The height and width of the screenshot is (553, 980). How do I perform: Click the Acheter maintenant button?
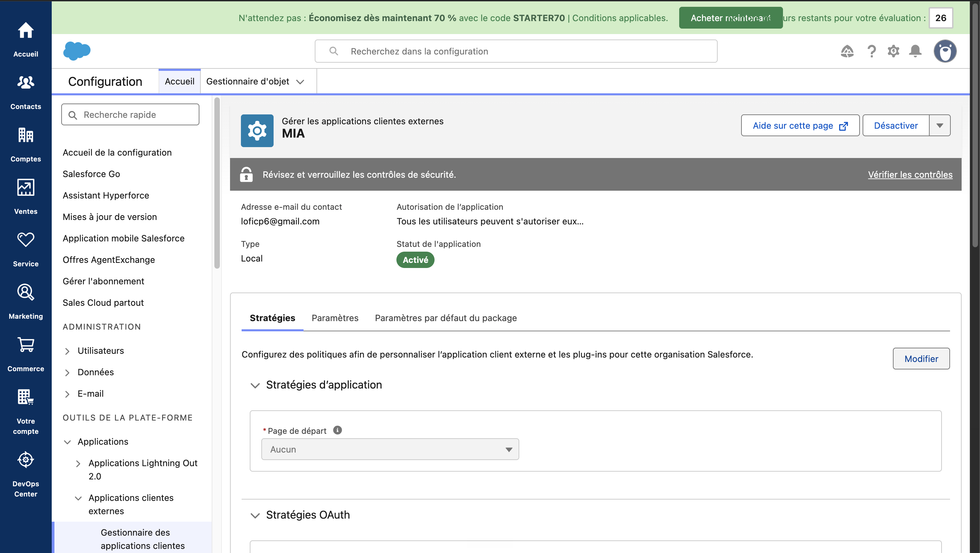point(731,18)
